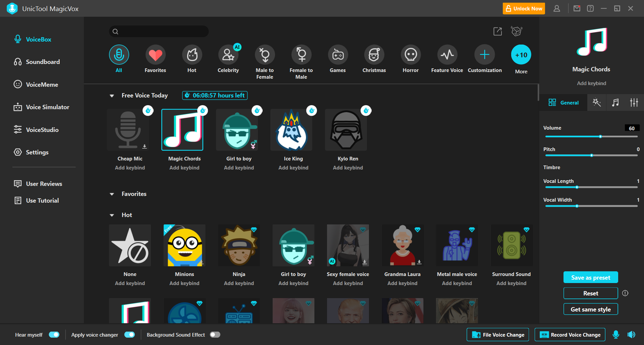Open the help question mark icon
644x345 pixels.
[590, 9]
